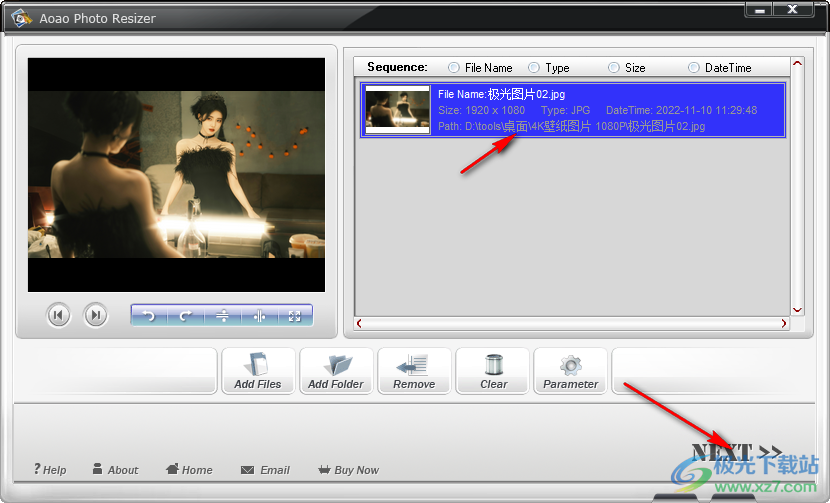Flip the image horizontally
The height and width of the screenshot is (503, 830).
[x=259, y=316]
